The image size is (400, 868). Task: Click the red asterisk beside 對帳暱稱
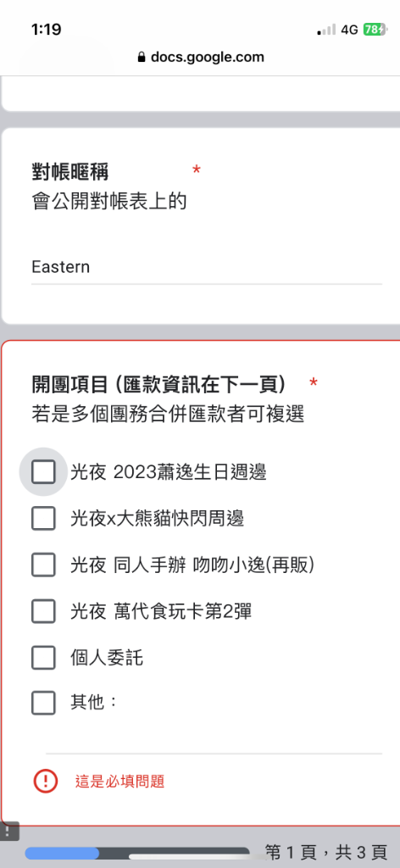pyautogui.click(x=197, y=170)
